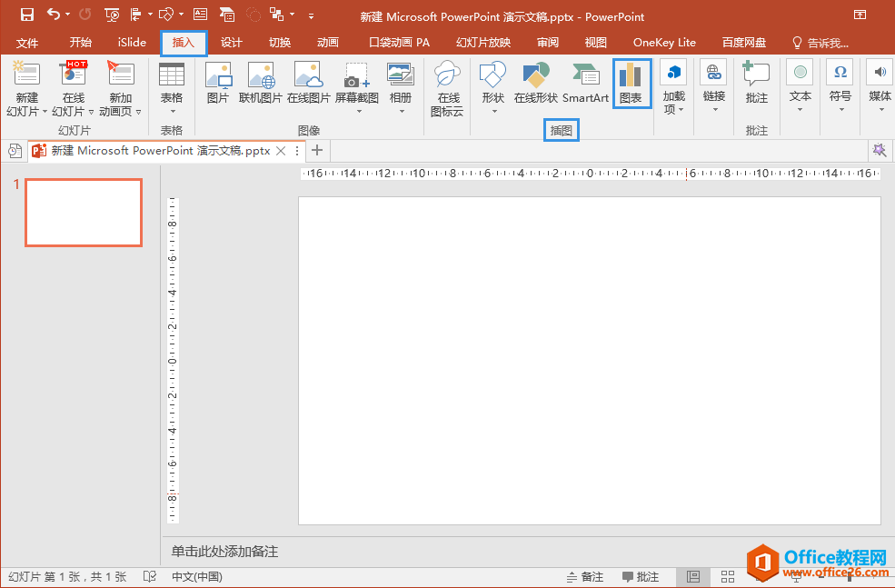Expand the Screenshot (屏幕截图) dropdown

point(357,111)
